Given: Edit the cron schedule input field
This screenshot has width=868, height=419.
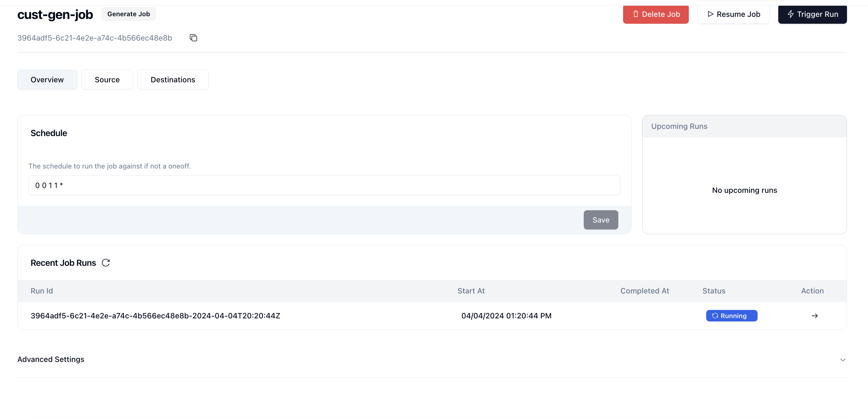Looking at the screenshot, I should click(x=324, y=185).
